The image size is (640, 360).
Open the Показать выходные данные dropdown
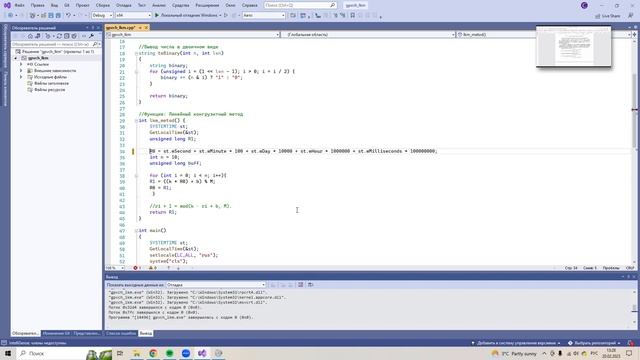(216, 285)
